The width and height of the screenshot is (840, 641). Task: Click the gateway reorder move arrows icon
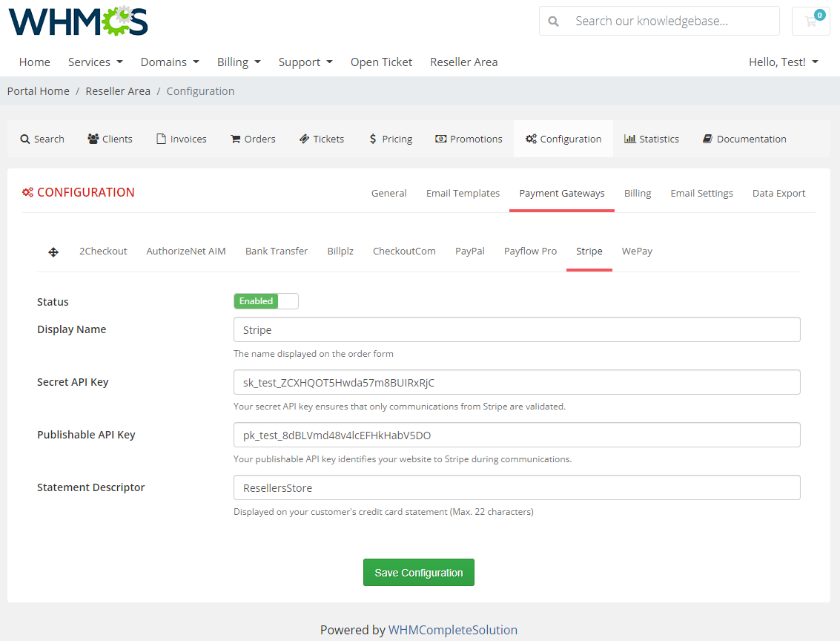53,252
